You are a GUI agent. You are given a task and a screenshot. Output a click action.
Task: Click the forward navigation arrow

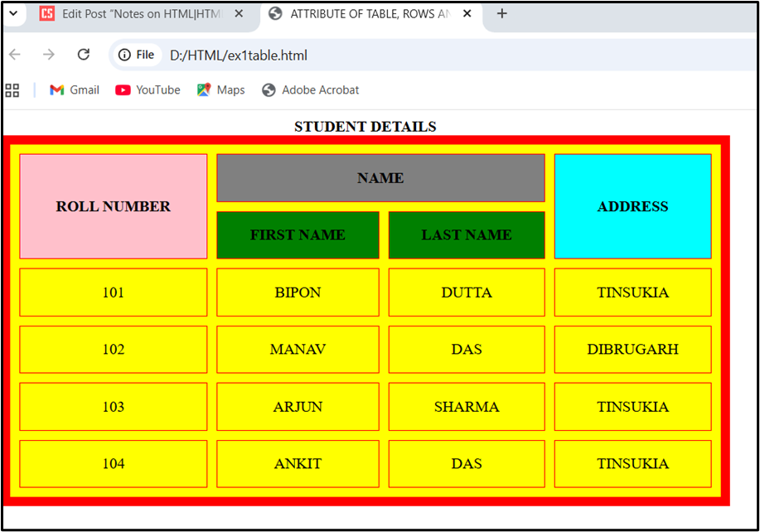[49, 55]
